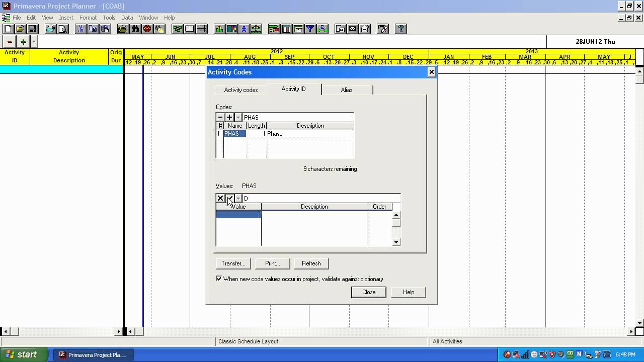Click the Start button on taskbar
The height and width of the screenshot is (362, 644).
coord(24,354)
